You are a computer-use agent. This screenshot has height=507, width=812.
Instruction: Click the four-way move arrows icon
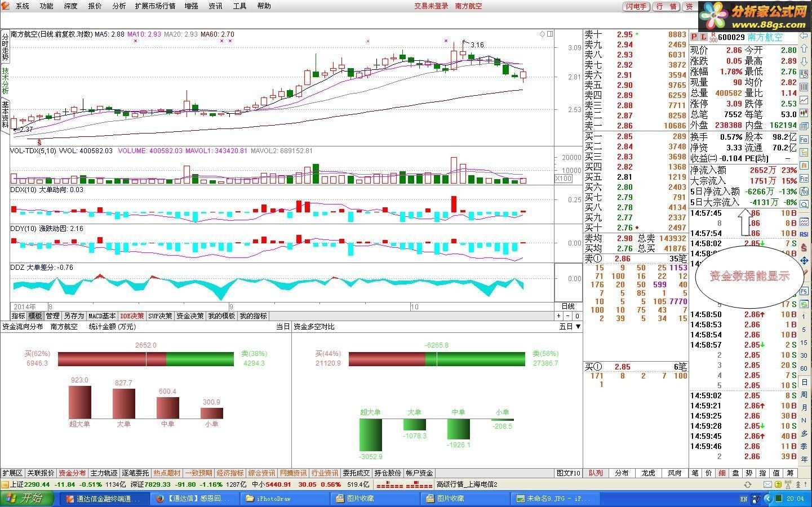[804, 260]
